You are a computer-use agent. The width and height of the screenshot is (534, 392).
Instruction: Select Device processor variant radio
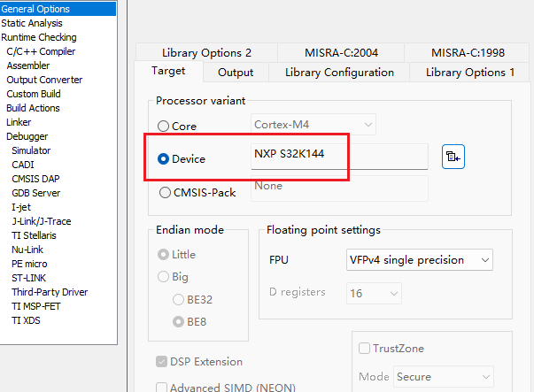pos(164,159)
